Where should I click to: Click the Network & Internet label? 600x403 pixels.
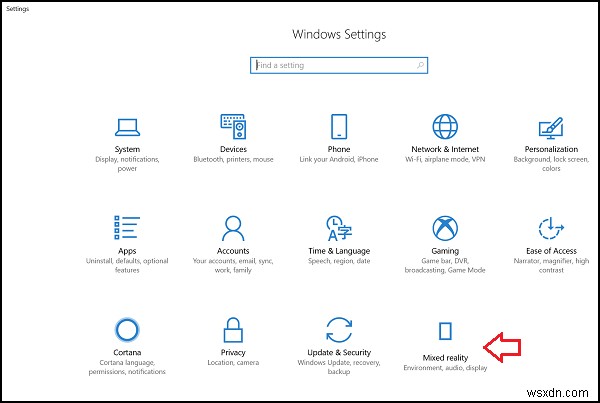point(445,150)
